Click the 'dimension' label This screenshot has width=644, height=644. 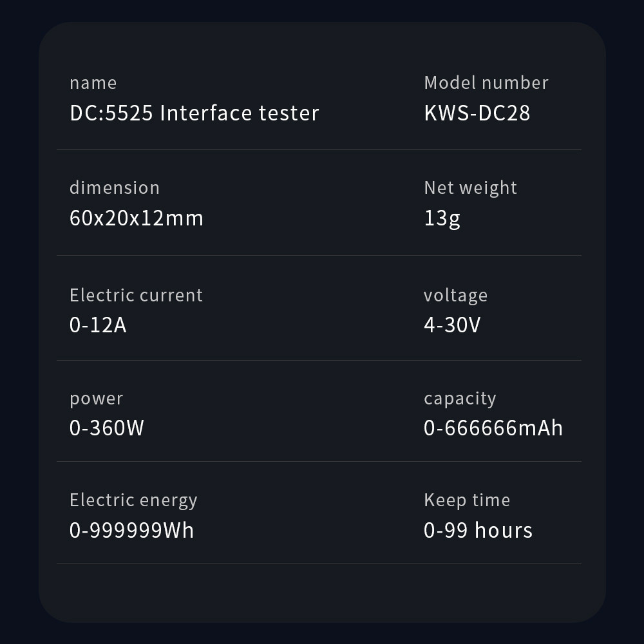(x=115, y=188)
